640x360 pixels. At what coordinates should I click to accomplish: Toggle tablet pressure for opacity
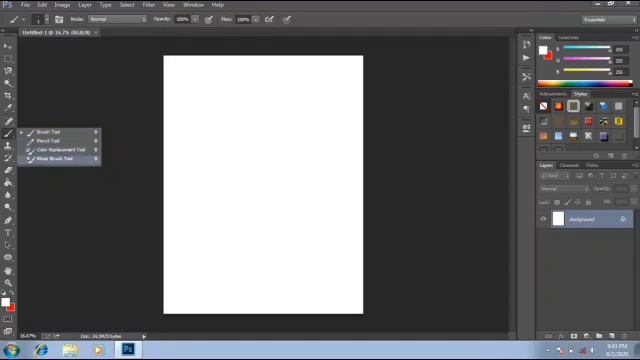(x=209, y=19)
